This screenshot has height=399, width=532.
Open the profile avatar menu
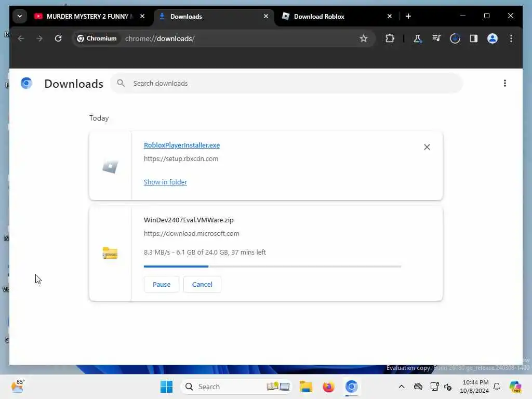pyautogui.click(x=493, y=38)
